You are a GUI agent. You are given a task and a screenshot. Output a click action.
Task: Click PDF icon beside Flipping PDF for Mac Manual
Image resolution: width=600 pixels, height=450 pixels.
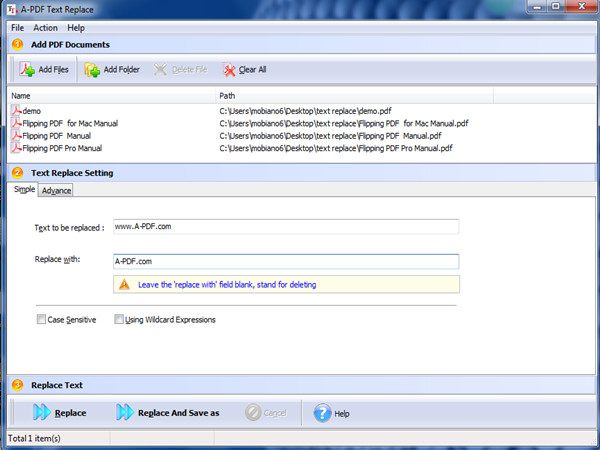tap(16, 123)
